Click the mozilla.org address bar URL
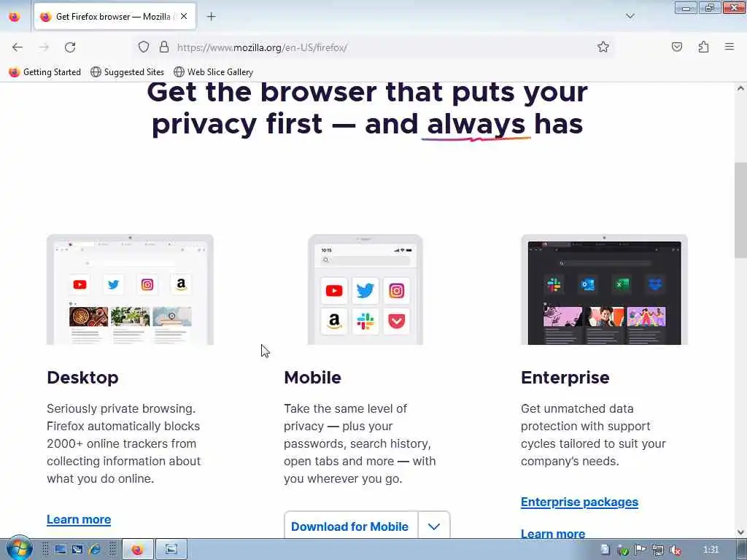The width and height of the screenshot is (747, 560). pyautogui.click(x=262, y=47)
